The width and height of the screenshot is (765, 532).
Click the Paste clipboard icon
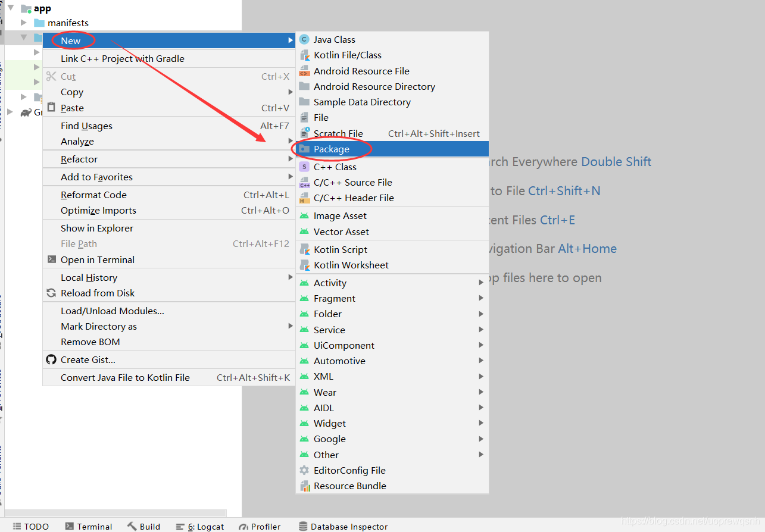click(x=51, y=108)
